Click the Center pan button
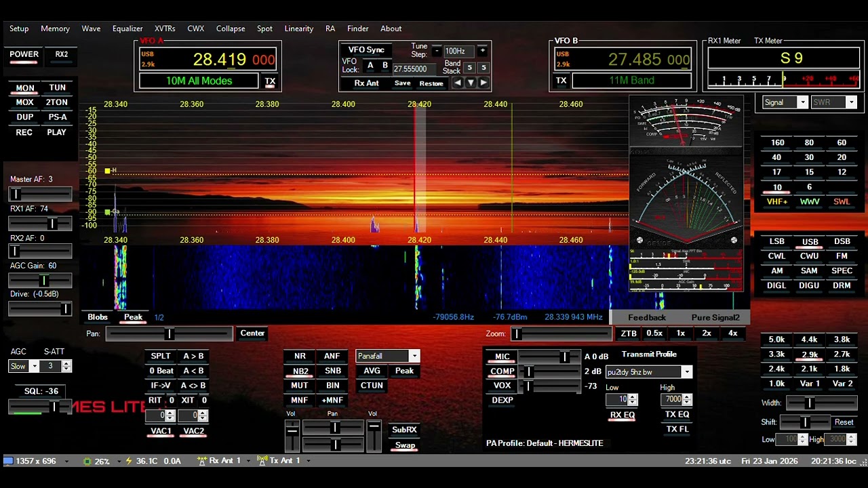This screenshot has height=488, width=868. click(x=252, y=333)
